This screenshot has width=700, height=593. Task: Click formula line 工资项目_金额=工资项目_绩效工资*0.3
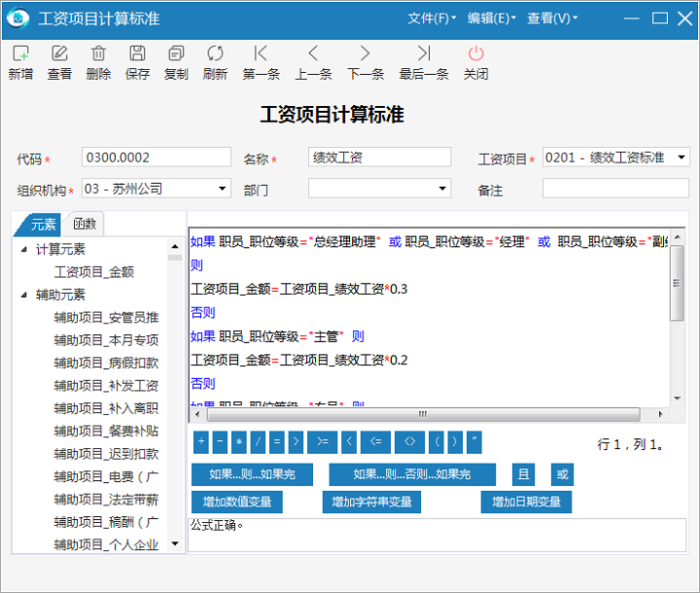[x=299, y=289]
